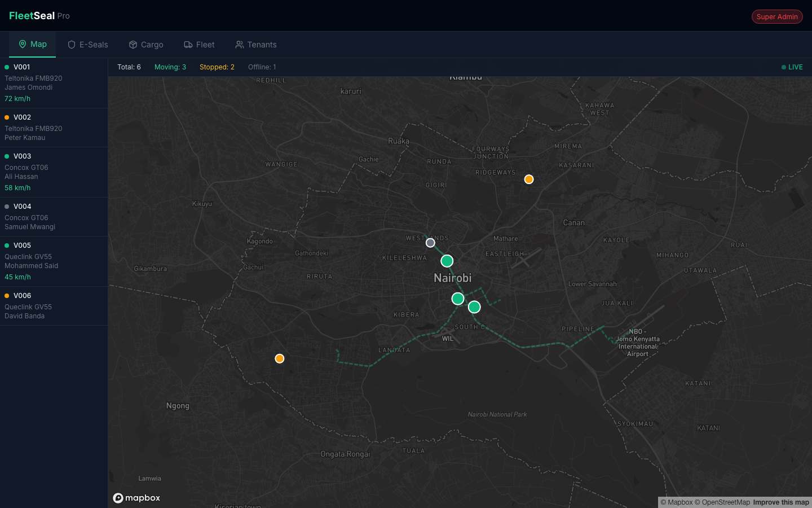Select vehicle V003 Ali Hassan
The width and height of the screenshot is (812, 508).
point(54,172)
